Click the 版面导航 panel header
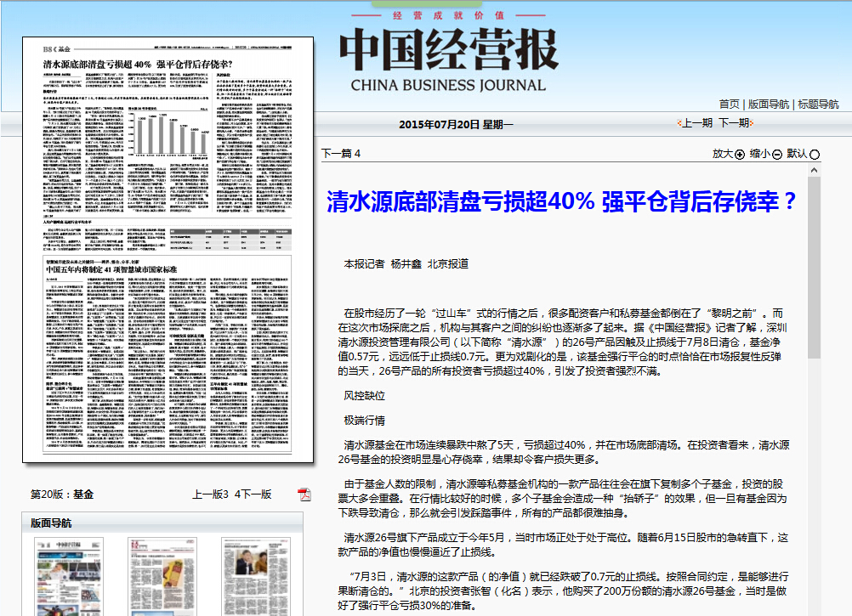Image resolution: width=852 pixels, height=616 pixels. (x=162, y=523)
